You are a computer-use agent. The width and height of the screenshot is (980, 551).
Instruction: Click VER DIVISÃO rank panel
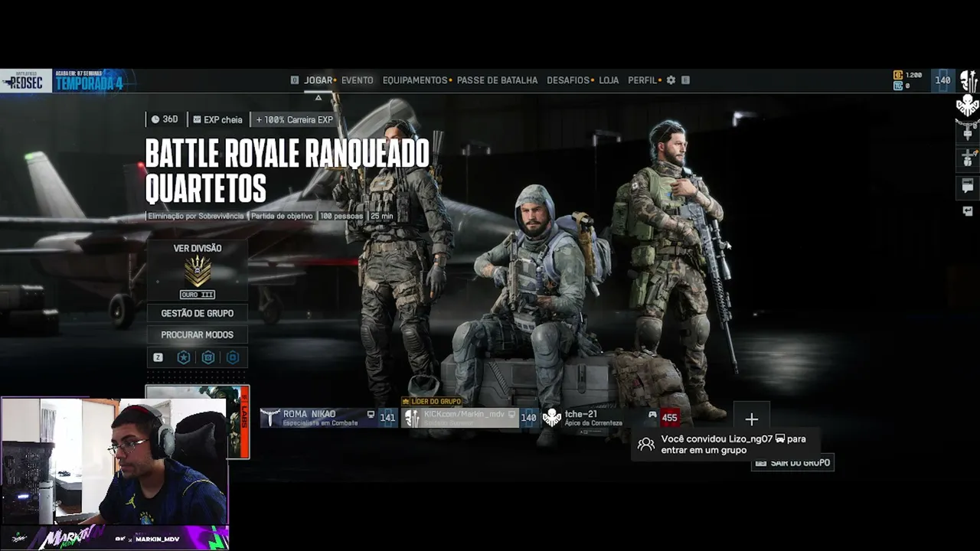pos(198,271)
